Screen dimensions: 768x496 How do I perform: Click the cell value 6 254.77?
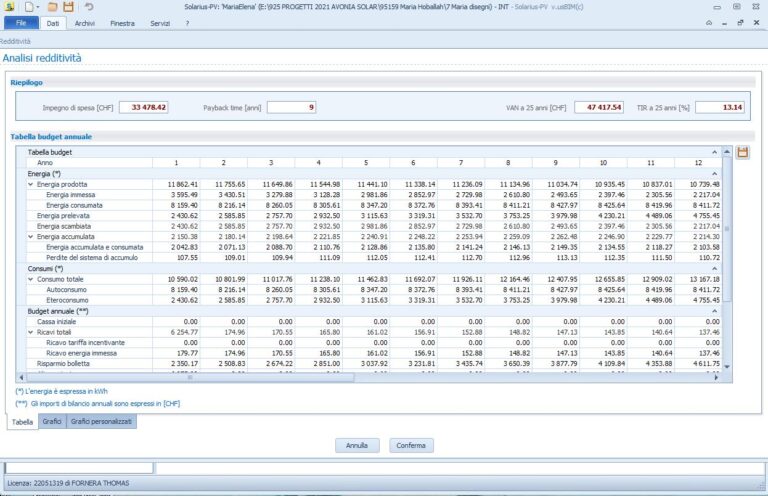tap(184, 332)
